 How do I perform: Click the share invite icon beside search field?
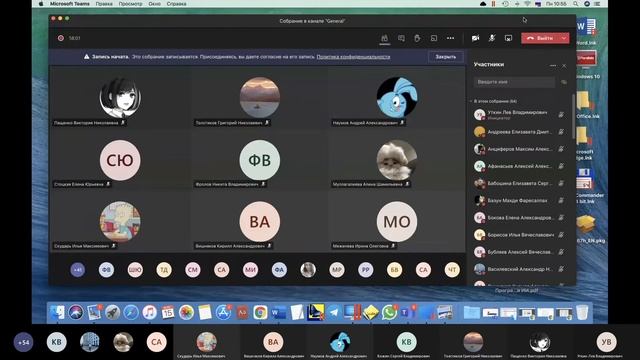point(564,82)
